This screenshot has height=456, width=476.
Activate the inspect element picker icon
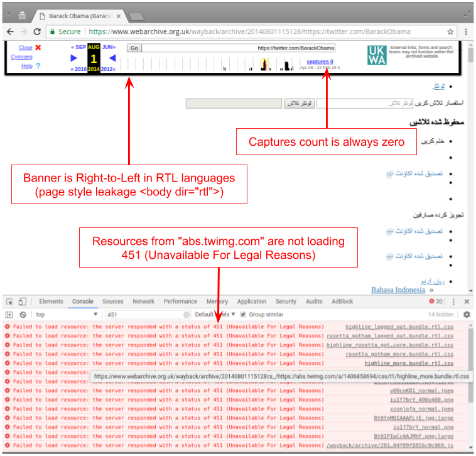(9, 301)
